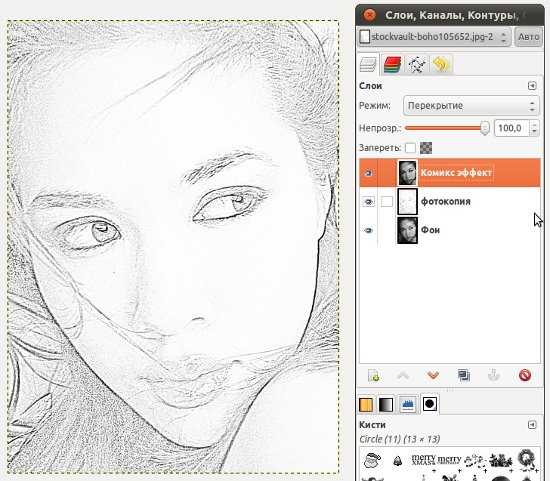The width and height of the screenshot is (550, 481).
Task: Open the Gradients tab icon
Action: [x=386, y=405]
